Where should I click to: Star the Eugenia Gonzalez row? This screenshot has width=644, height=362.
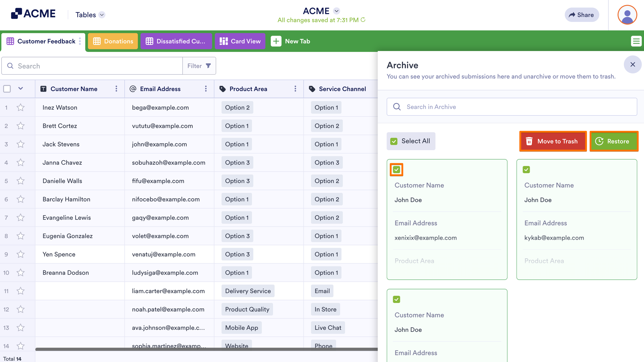(20, 236)
